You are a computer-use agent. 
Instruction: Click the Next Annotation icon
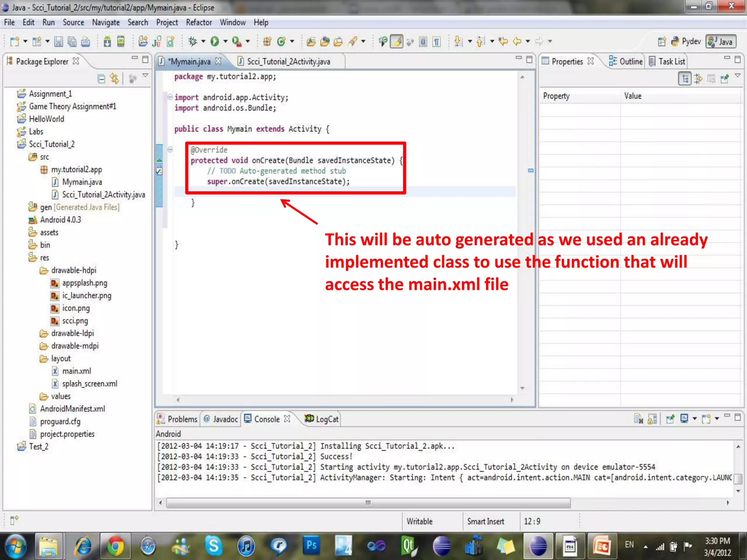[x=458, y=42]
